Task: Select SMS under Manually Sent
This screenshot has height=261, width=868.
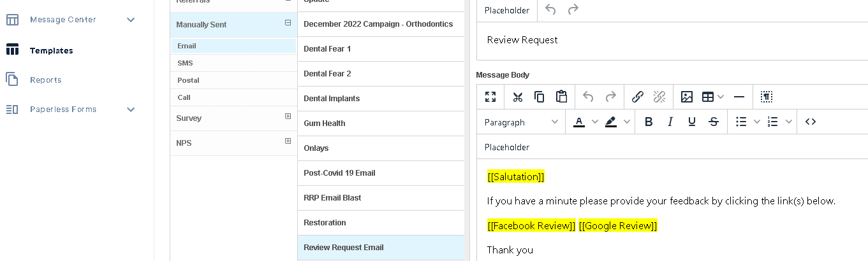Action: coord(185,63)
